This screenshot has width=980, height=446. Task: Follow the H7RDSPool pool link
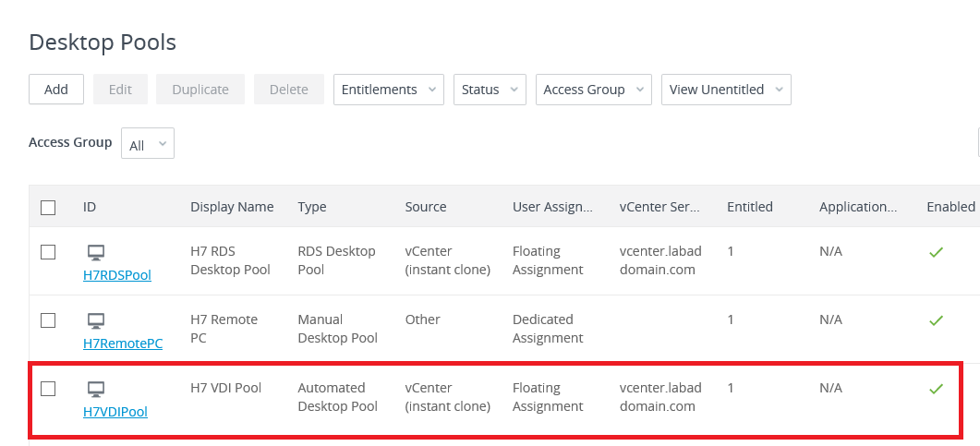pos(117,275)
